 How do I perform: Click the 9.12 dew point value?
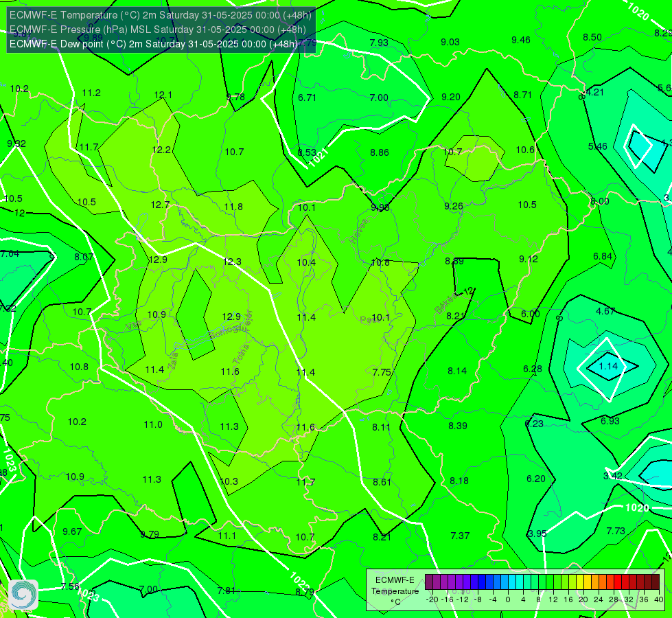(528, 259)
